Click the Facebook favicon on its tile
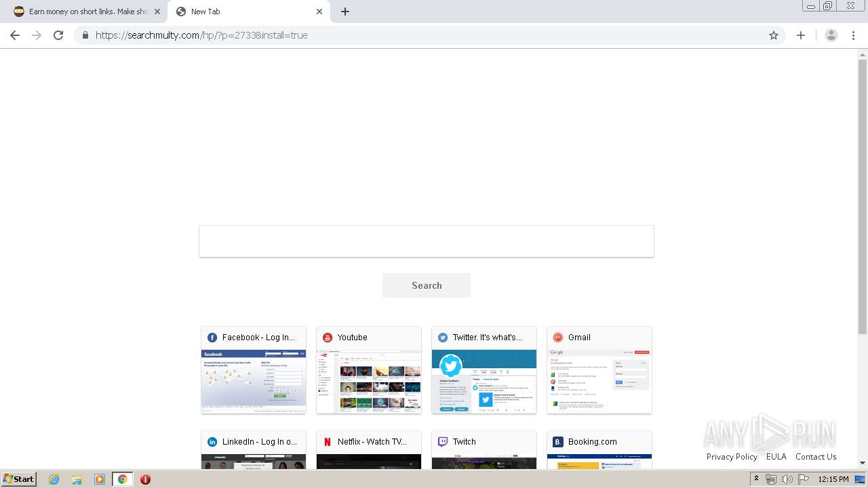The image size is (868, 488). pos(212,338)
